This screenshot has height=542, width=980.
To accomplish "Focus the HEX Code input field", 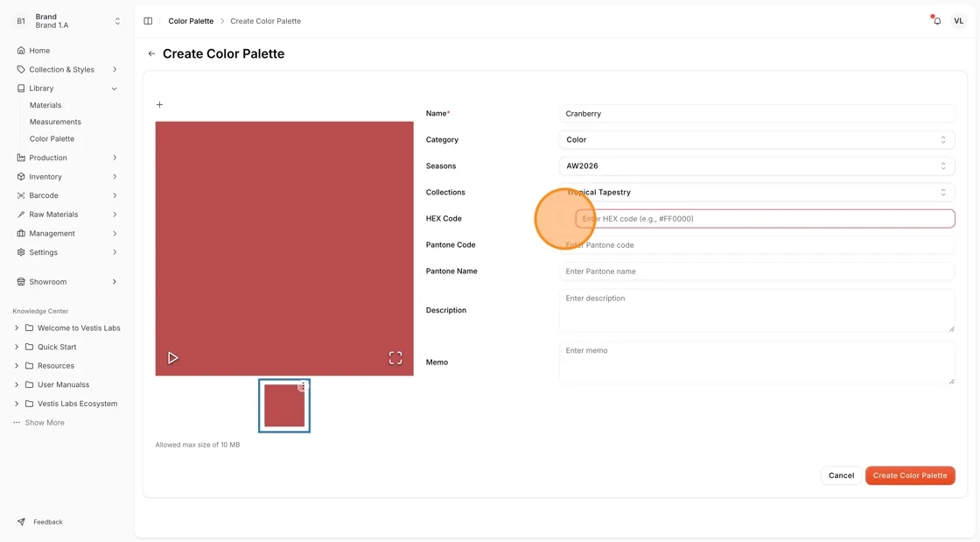I will pyautogui.click(x=765, y=219).
